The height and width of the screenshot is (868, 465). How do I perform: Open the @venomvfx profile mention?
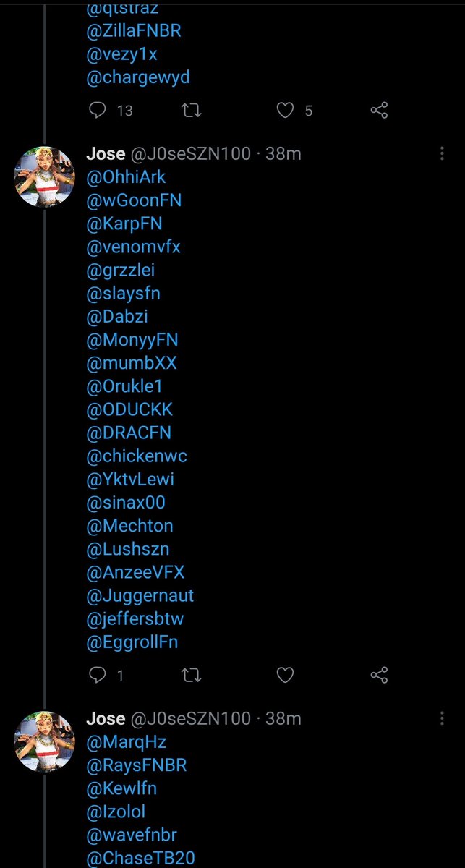134,247
